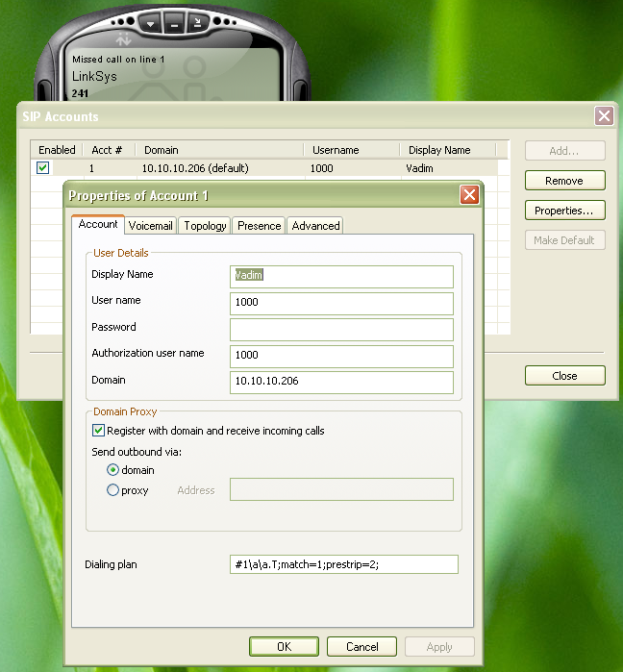This screenshot has width=623, height=672.
Task: Click the Apply button in Properties dialog
Action: [x=439, y=646]
